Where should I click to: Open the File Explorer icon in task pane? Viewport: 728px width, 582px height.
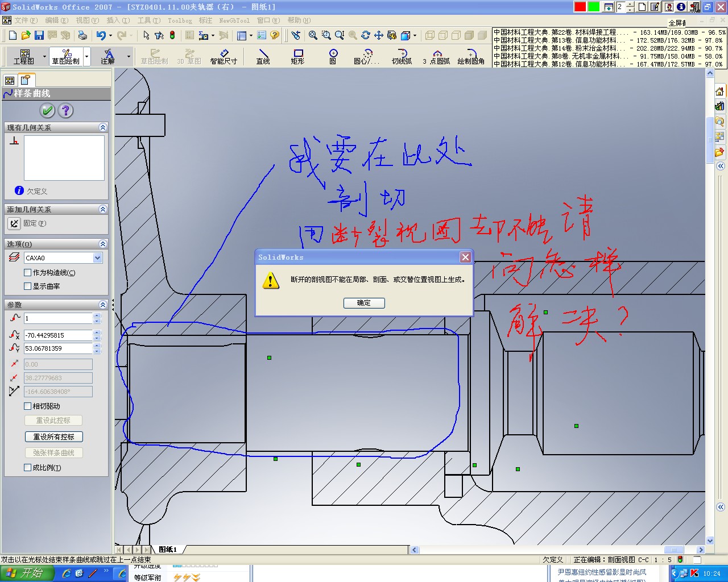(x=719, y=121)
